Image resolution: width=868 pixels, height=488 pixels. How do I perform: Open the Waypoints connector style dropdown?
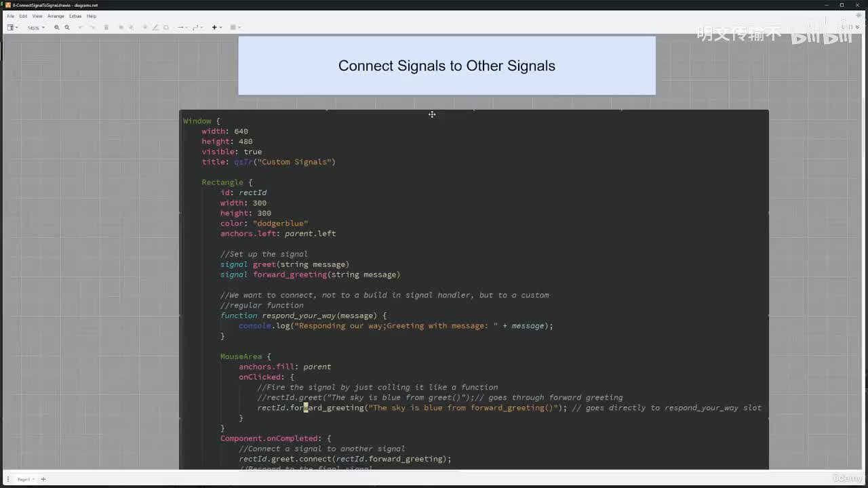tap(197, 28)
